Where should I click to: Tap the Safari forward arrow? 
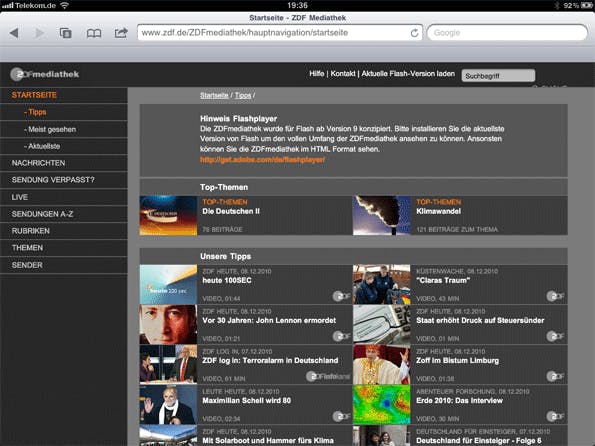[x=39, y=33]
